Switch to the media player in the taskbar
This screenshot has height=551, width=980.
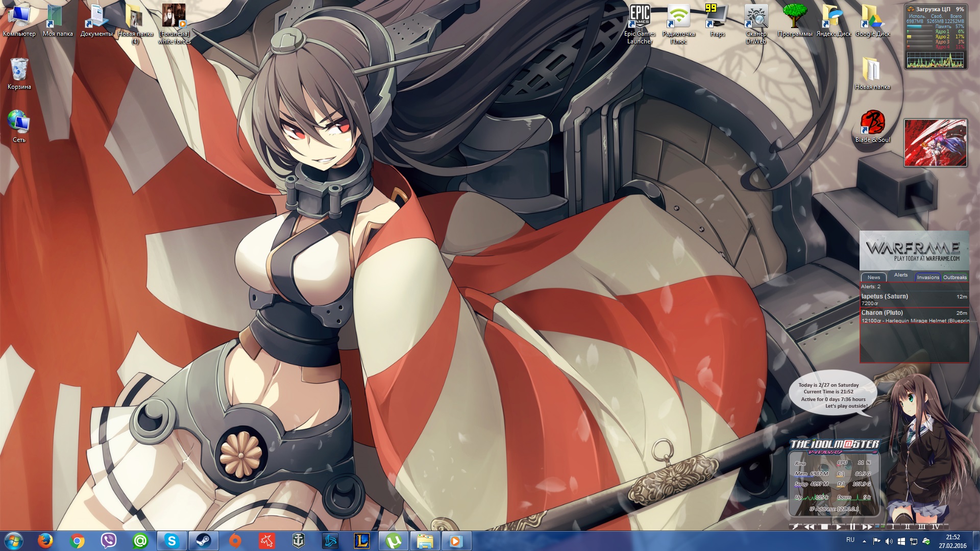456,541
